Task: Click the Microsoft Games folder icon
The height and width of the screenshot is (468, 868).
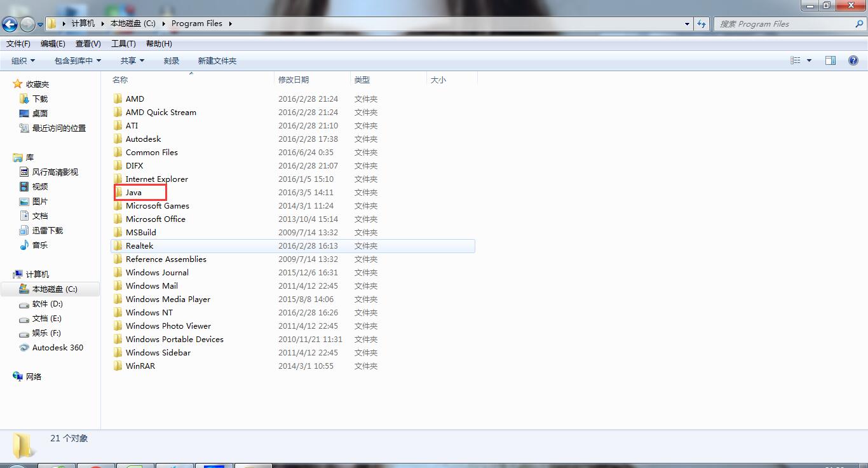Action: 118,205
